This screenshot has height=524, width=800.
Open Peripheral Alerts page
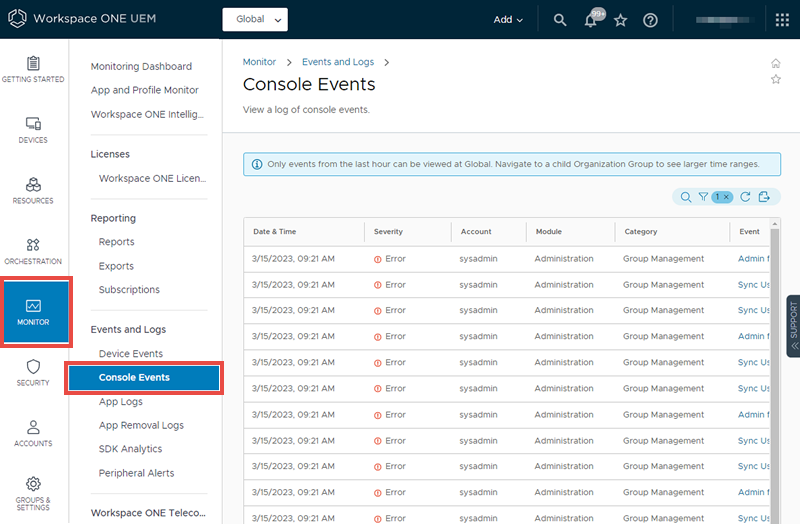tap(136, 473)
